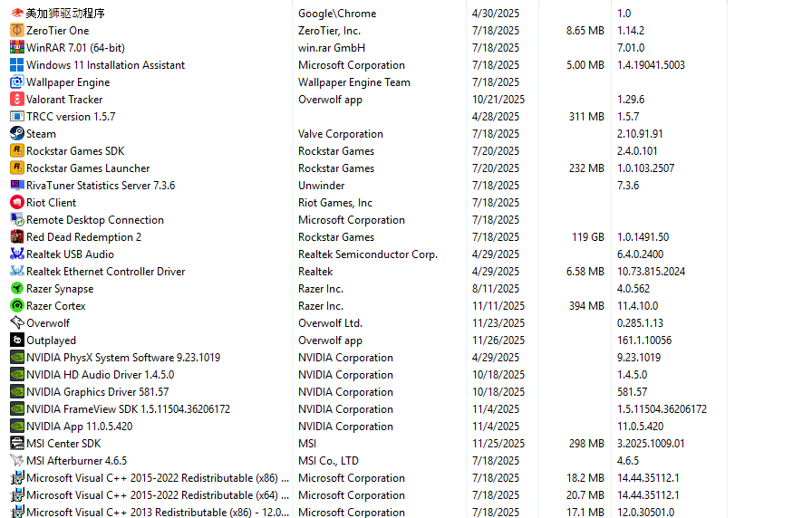Select the MSI Afterburner 4.6.5 icon
The image size is (812, 518).
17,461
